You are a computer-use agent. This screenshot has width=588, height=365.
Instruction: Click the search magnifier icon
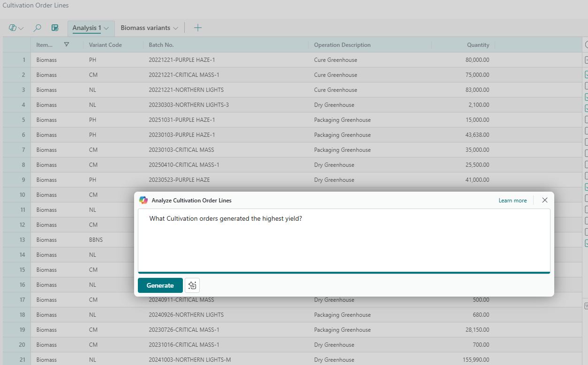tap(38, 28)
